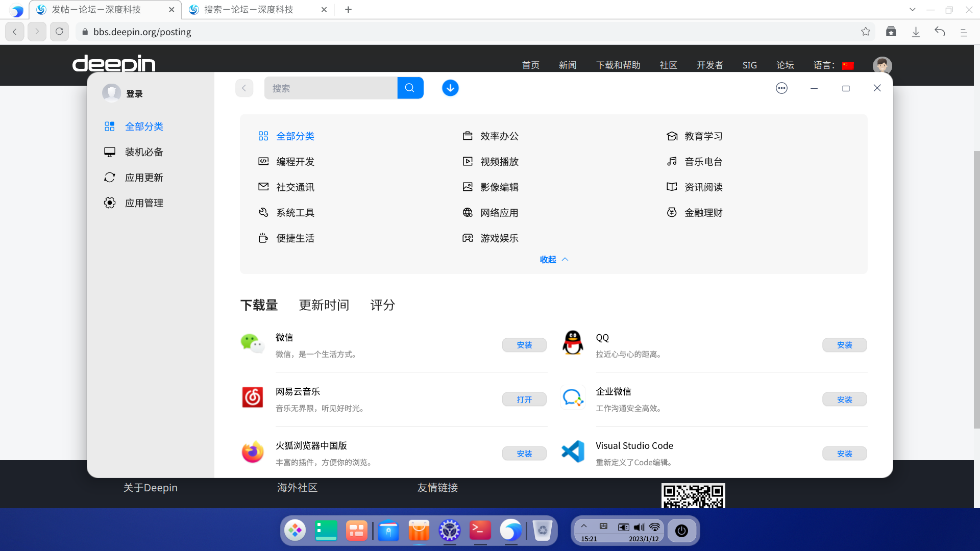This screenshot has width=980, height=551.
Task: Choose the 游戏娱乐 category
Action: click(x=499, y=238)
